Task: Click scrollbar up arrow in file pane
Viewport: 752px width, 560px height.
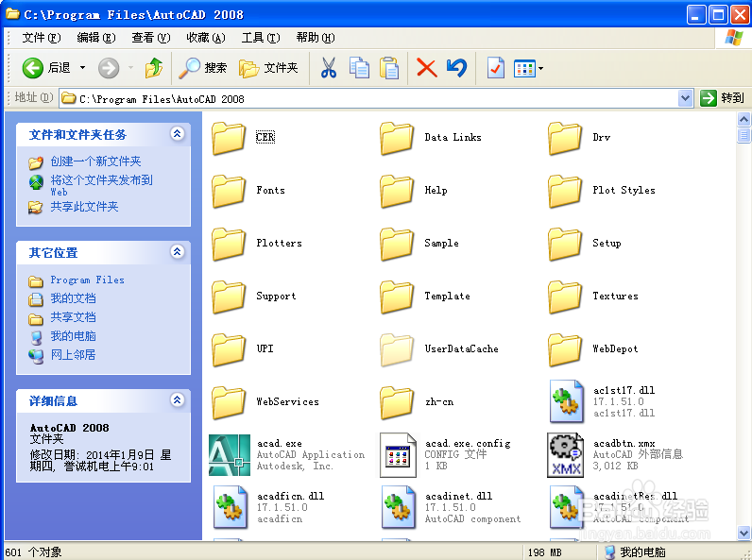Action: click(743, 119)
